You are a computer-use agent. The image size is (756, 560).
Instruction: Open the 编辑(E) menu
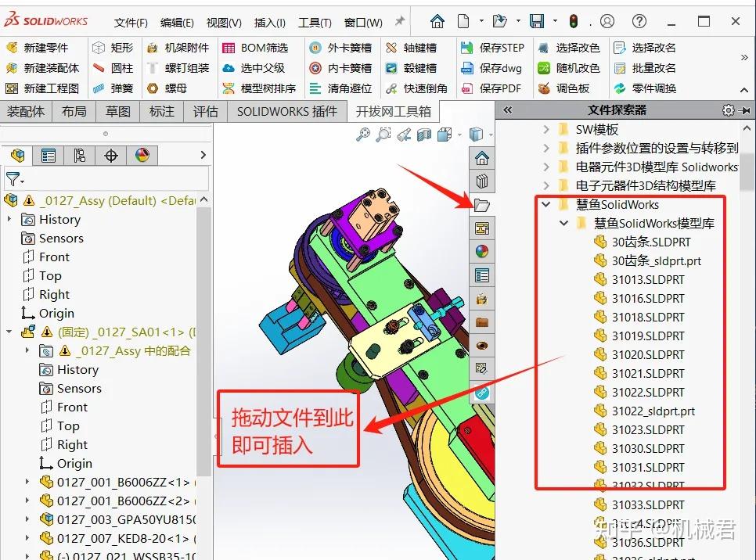pos(177,23)
